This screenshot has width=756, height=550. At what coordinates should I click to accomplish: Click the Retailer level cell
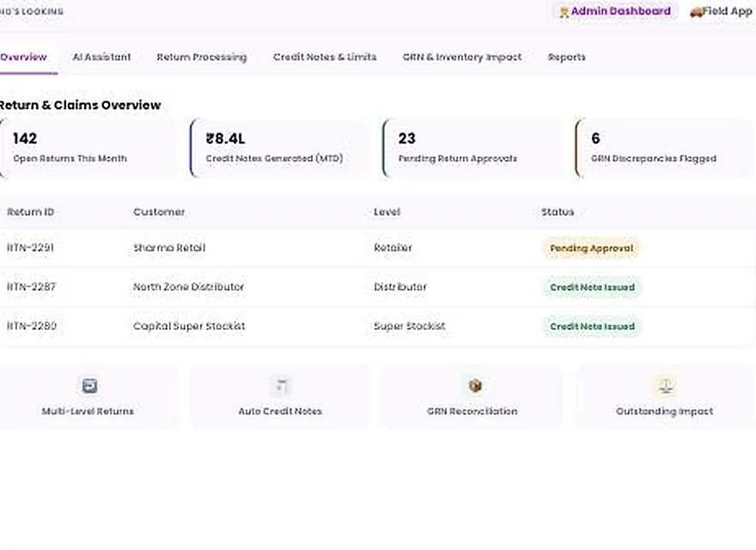click(393, 247)
